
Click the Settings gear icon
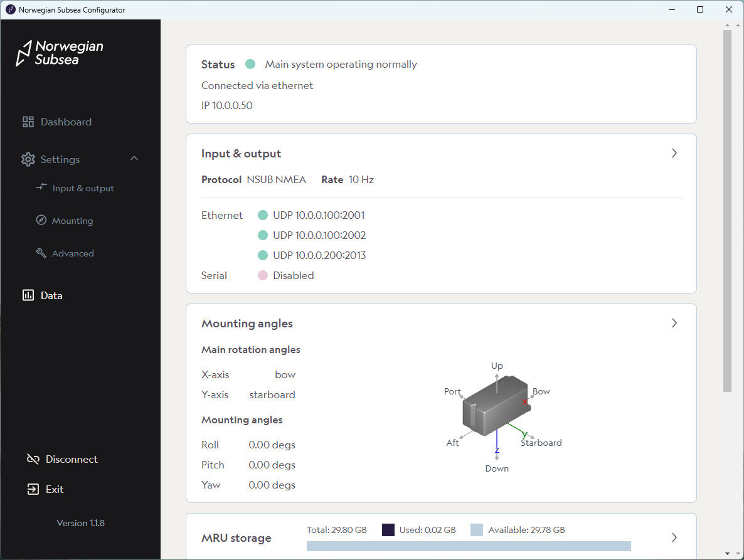click(28, 159)
